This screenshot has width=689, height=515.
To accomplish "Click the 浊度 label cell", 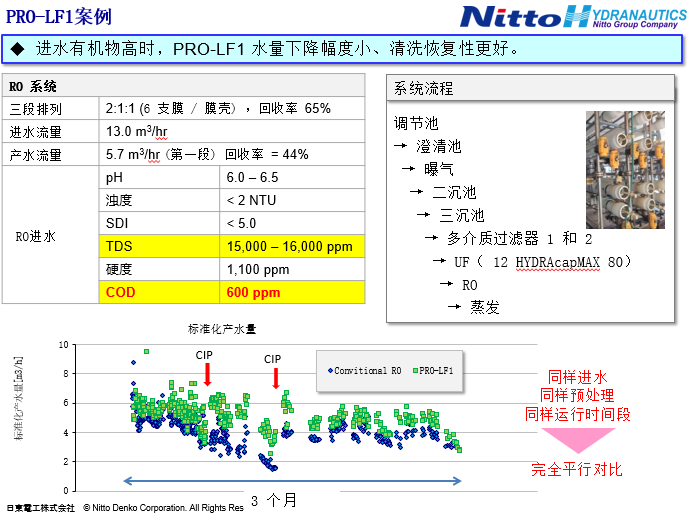I will click(159, 200).
